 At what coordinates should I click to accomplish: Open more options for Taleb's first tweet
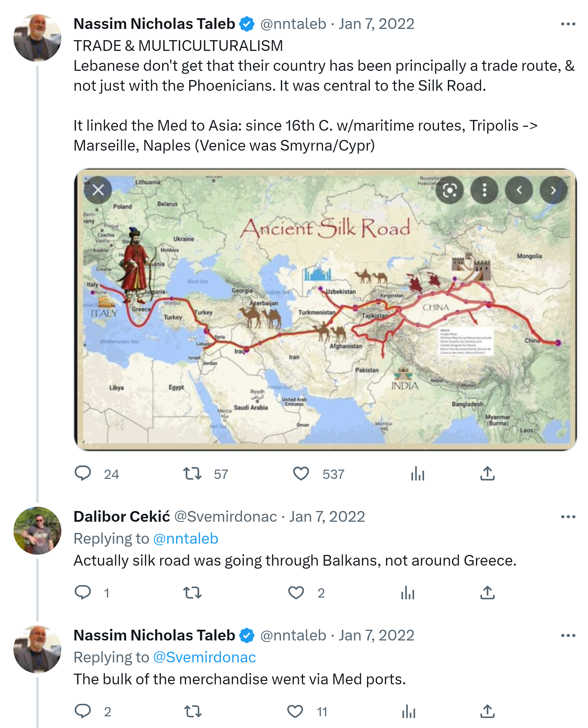[568, 24]
